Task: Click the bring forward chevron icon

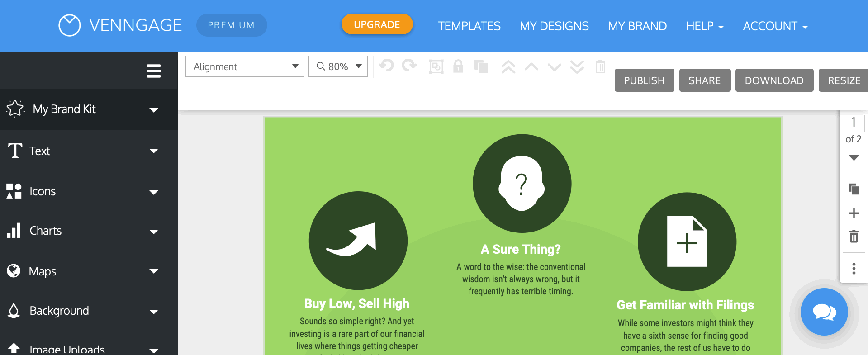Action: tap(531, 67)
